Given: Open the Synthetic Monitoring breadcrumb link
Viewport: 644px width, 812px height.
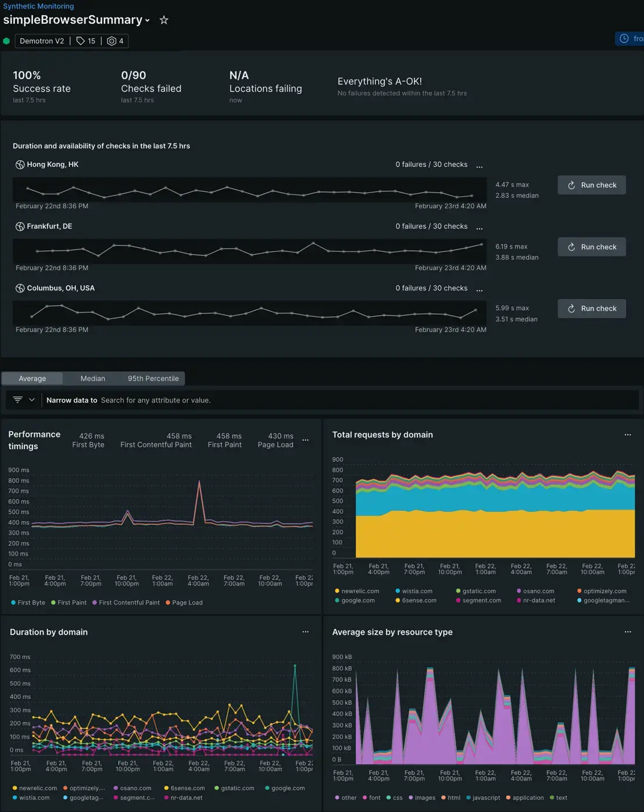Looking at the screenshot, I should pos(38,6).
